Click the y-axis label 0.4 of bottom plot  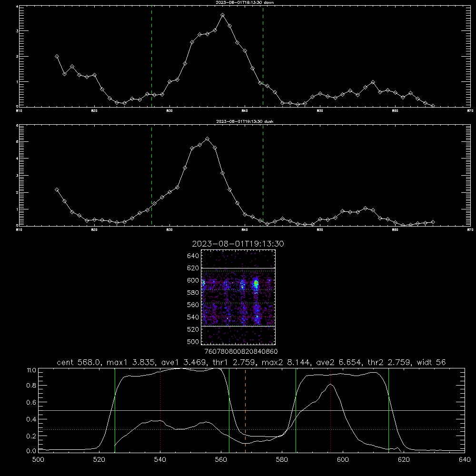pyautogui.click(x=31, y=419)
